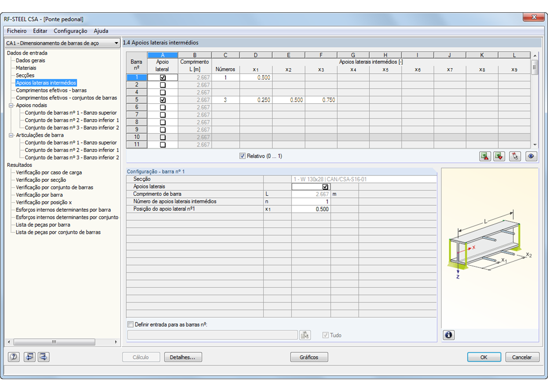Uncheck lateral support for bar 5
The width and height of the screenshot is (548, 392).
(163, 100)
